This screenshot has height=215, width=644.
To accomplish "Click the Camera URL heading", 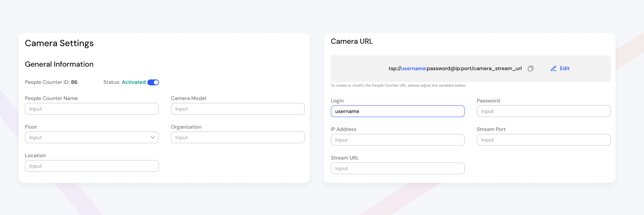I will click(x=352, y=42).
